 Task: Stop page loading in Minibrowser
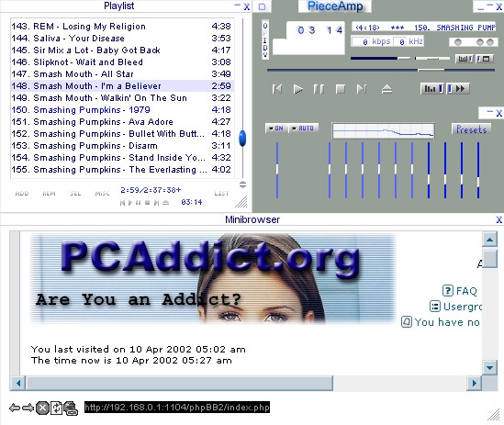coord(42,408)
